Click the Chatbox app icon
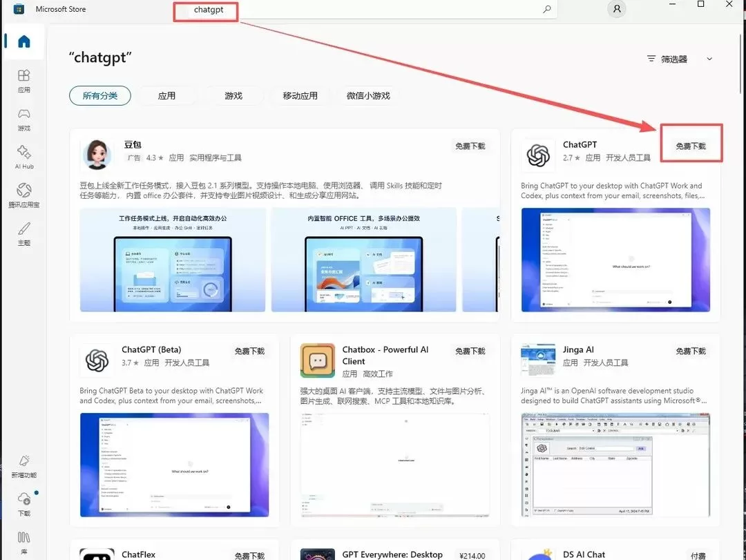Image resolution: width=746 pixels, height=560 pixels. coord(318,360)
